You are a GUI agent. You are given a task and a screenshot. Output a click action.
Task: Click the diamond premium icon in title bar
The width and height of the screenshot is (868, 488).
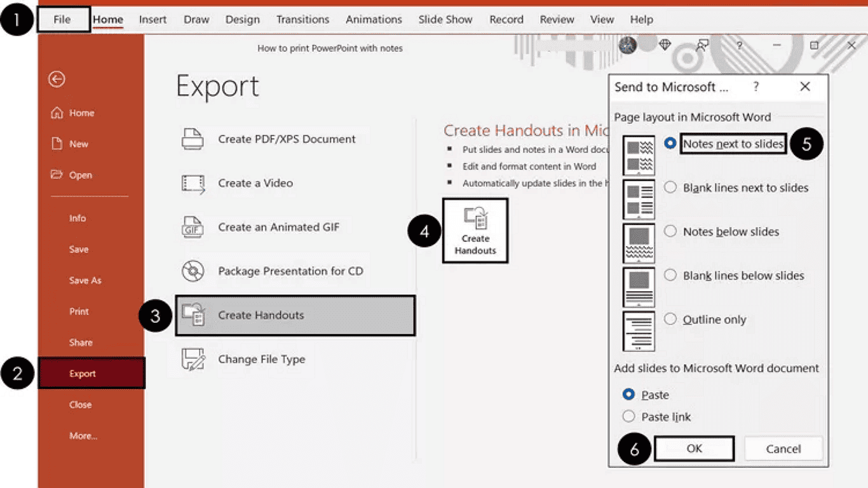pyautogui.click(x=665, y=45)
